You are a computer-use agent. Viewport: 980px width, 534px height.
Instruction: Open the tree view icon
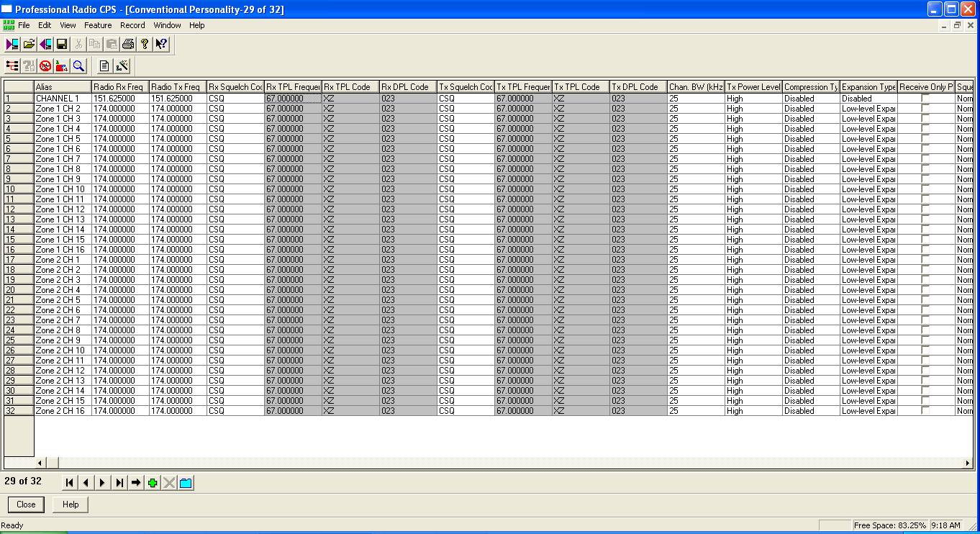pyautogui.click(x=12, y=65)
